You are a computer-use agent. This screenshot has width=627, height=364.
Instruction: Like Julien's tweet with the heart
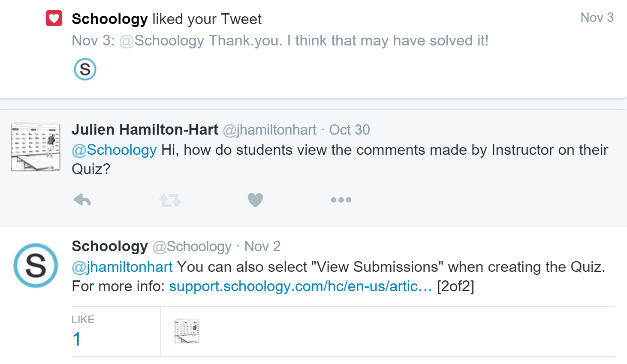(255, 200)
